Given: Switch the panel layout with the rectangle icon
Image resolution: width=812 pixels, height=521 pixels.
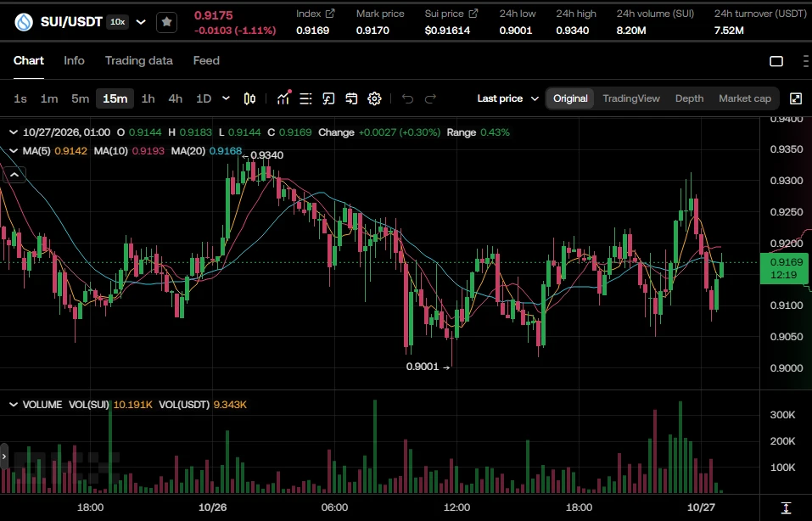Looking at the screenshot, I should 776,61.
